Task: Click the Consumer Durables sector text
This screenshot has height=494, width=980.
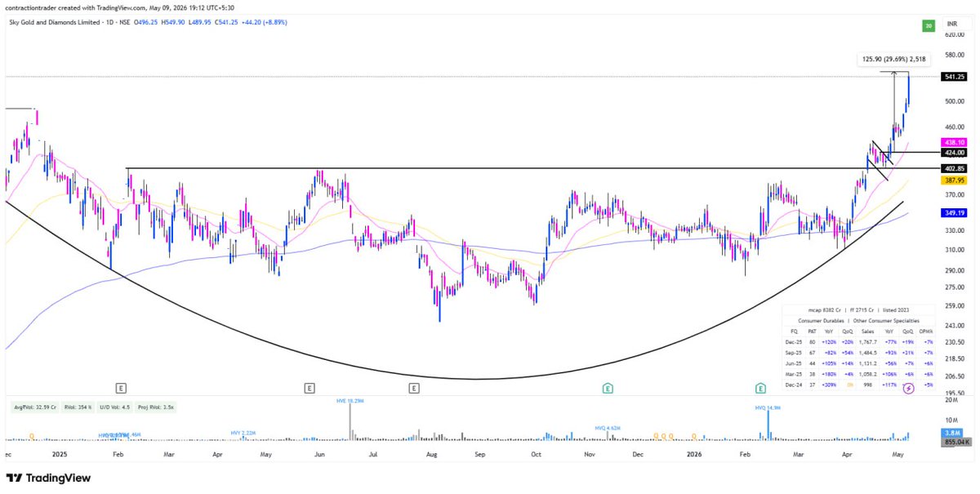Action: coord(819,320)
